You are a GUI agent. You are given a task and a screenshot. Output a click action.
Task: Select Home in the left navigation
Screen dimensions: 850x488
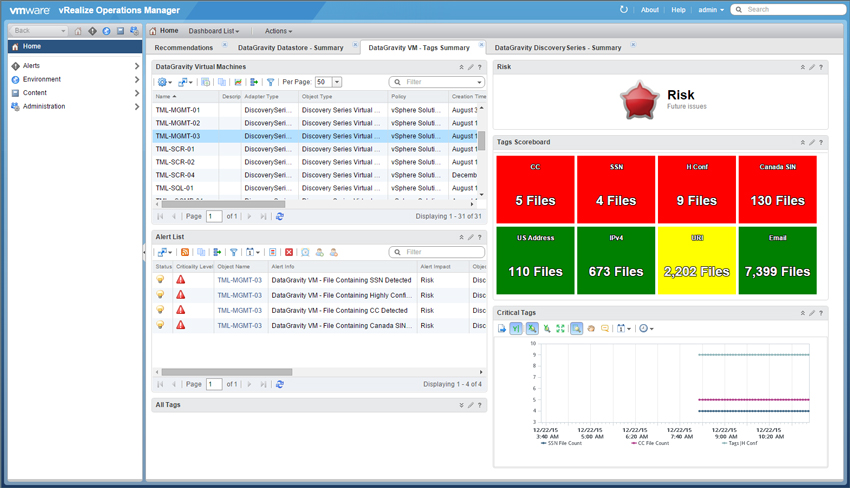click(x=75, y=47)
